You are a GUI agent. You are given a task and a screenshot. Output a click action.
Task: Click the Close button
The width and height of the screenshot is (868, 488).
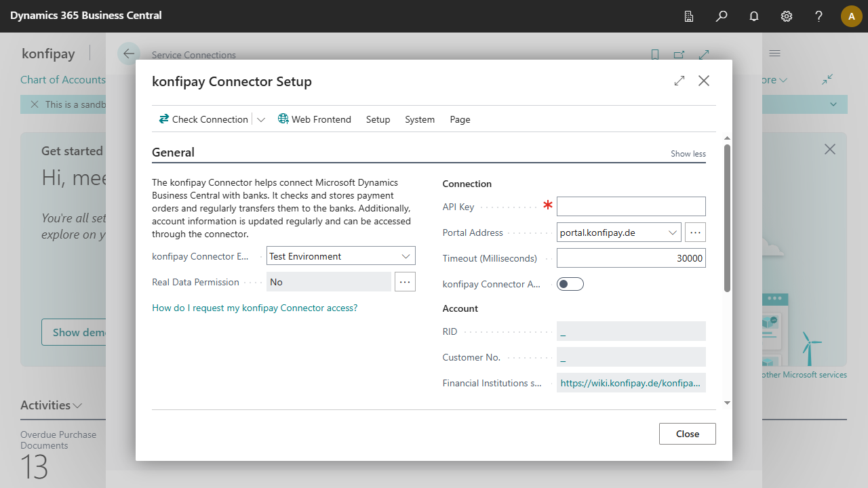(688, 434)
